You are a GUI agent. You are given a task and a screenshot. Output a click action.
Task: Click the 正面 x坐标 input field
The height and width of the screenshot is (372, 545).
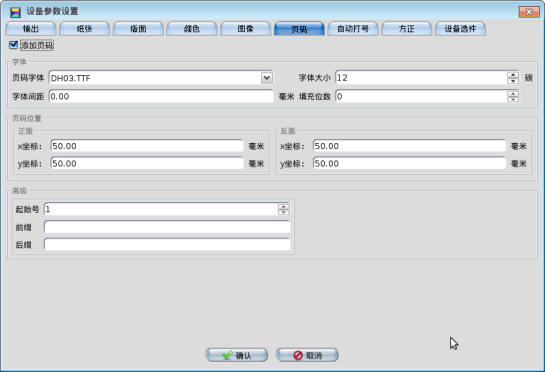pos(147,146)
